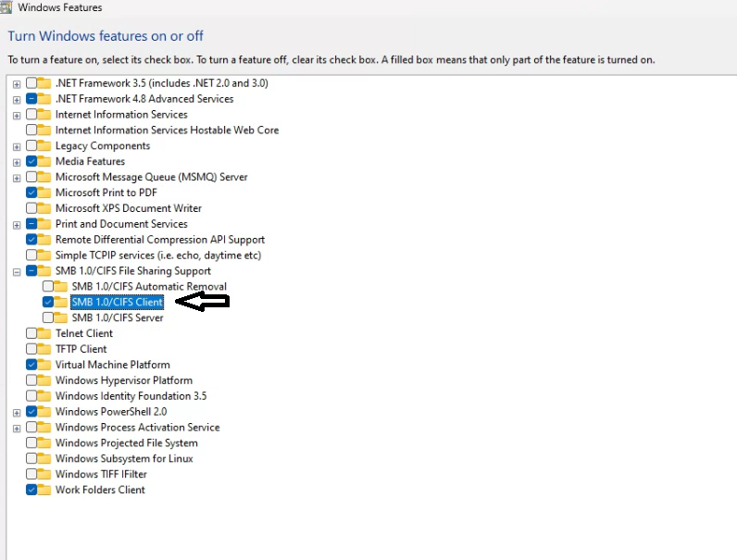Click the folder icon beside Windows PowerShell 2.0
This screenshot has height=560, width=737.
click(x=44, y=412)
